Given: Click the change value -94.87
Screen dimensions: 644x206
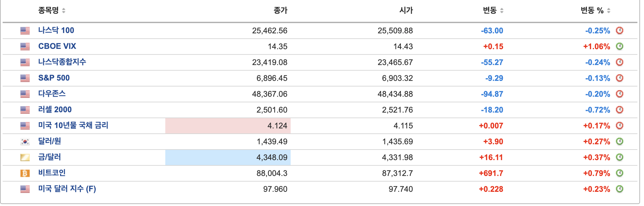Looking at the screenshot, I should [x=492, y=94].
